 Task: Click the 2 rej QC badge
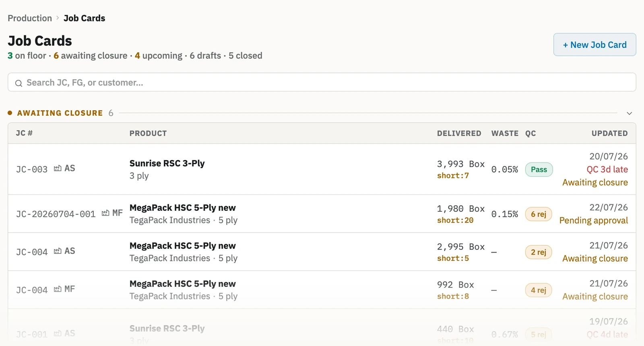(x=538, y=252)
